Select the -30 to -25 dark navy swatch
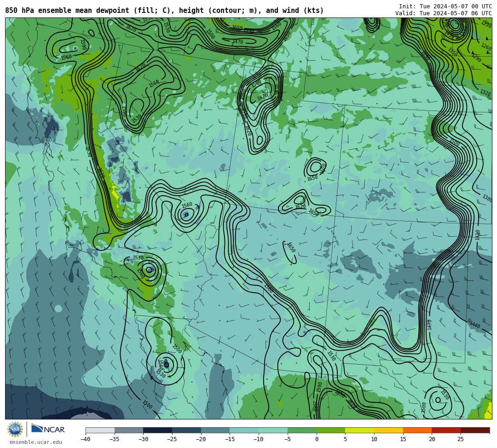This screenshot has height=448, width=497. 158,430
